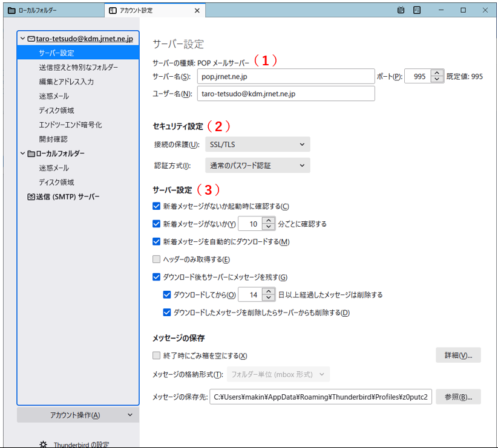Image resolution: width=498 pixels, height=448 pixels.
Task: Click the Thunderbird settings gear icon
Action: (x=43, y=444)
